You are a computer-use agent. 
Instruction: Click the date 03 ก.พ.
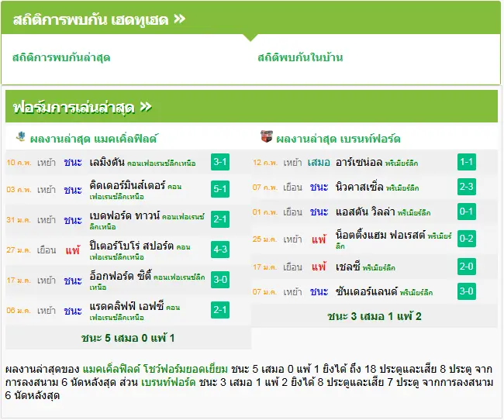click(19, 190)
